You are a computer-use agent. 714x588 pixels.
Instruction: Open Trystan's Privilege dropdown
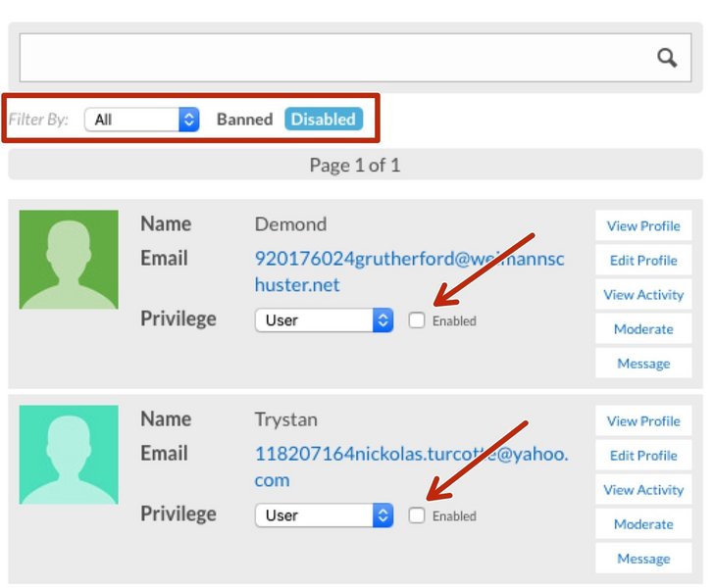point(324,515)
